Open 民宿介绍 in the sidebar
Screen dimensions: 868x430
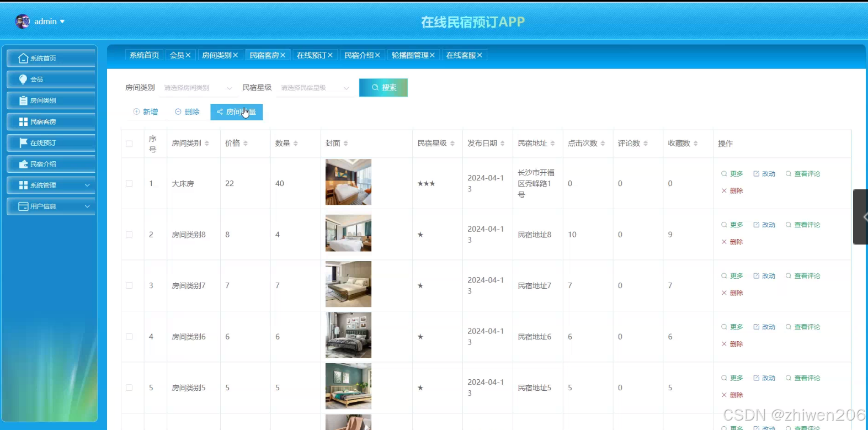tap(51, 164)
